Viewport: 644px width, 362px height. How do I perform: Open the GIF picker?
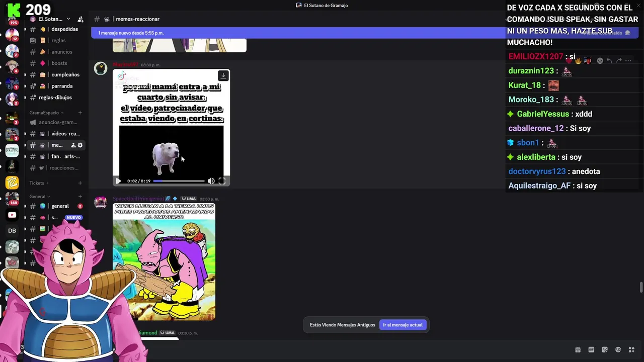click(591, 350)
